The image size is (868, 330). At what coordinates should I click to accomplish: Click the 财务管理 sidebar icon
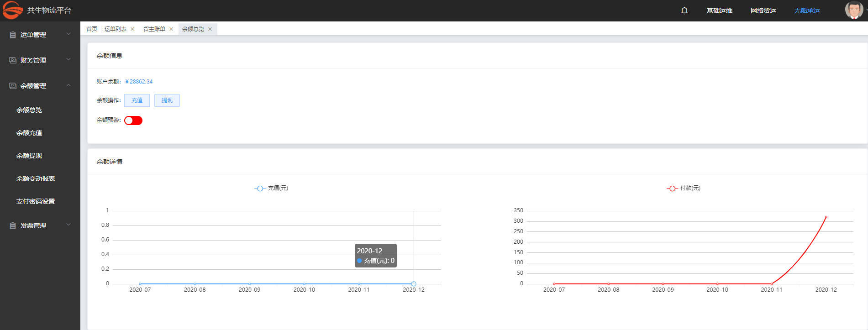(13, 60)
